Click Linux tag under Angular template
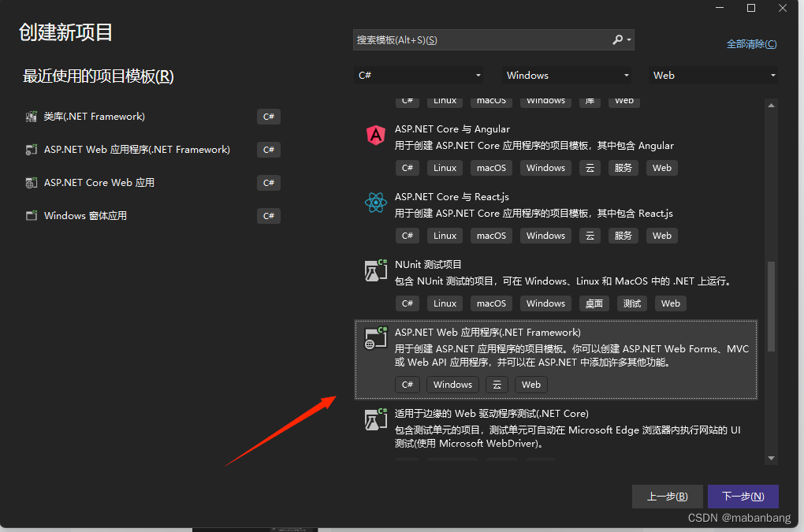This screenshot has height=532, width=804. (x=445, y=168)
